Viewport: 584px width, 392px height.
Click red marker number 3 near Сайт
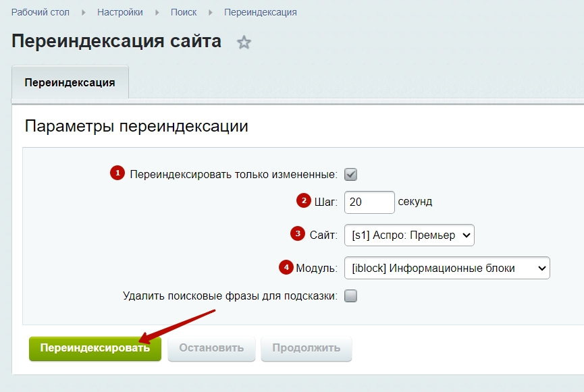coord(298,234)
